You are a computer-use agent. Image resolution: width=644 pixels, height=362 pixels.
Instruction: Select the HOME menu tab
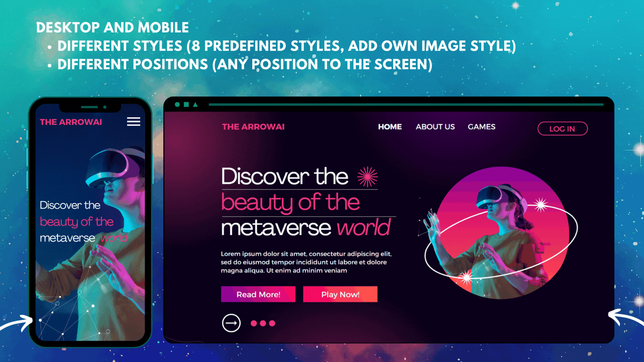[x=389, y=127]
